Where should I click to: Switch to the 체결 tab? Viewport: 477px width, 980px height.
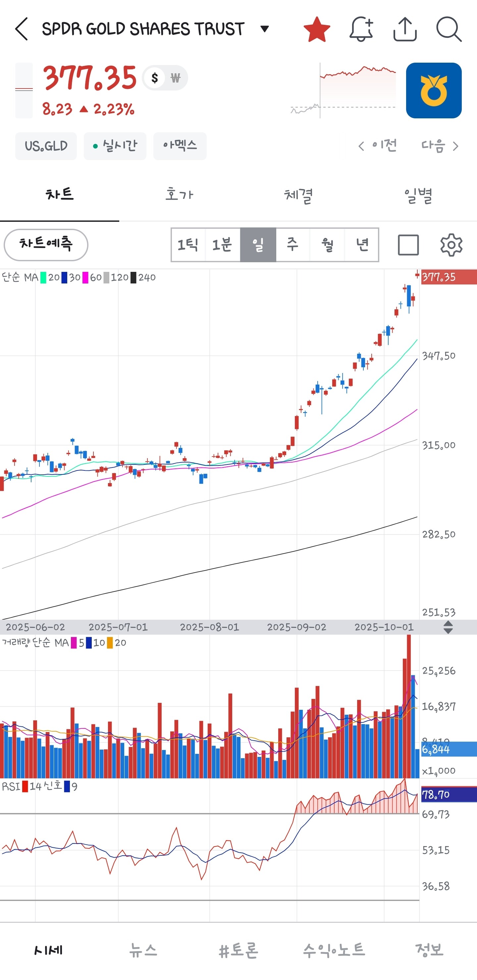click(298, 195)
